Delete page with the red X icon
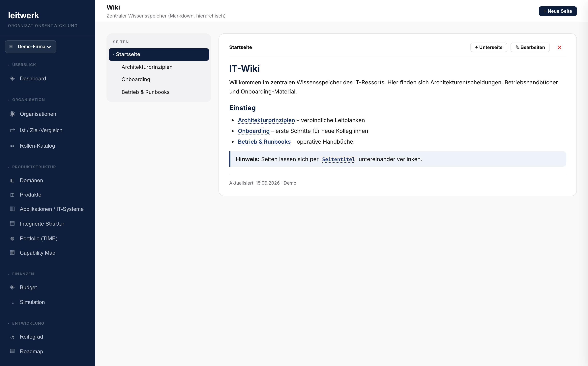The height and width of the screenshot is (366, 588). tap(559, 48)
